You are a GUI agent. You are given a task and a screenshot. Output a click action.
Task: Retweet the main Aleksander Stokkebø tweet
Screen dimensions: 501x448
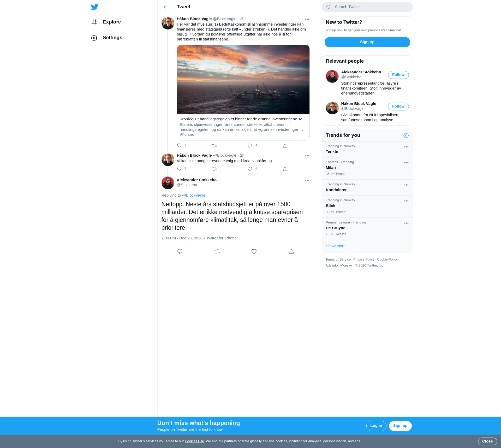[217, 251]
